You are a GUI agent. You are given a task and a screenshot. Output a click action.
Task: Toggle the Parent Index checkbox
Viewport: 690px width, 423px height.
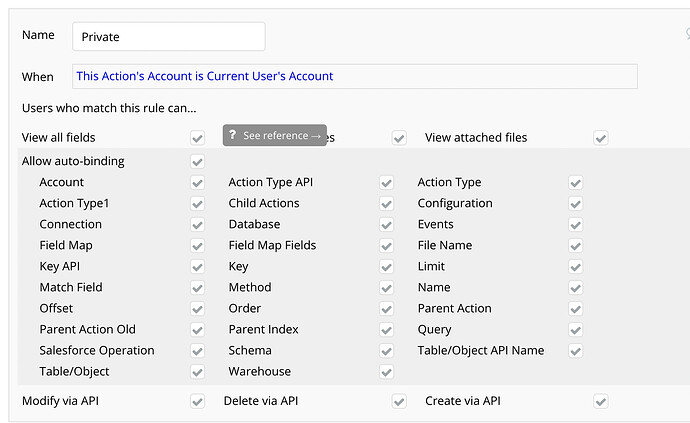[x=386, y=330]
